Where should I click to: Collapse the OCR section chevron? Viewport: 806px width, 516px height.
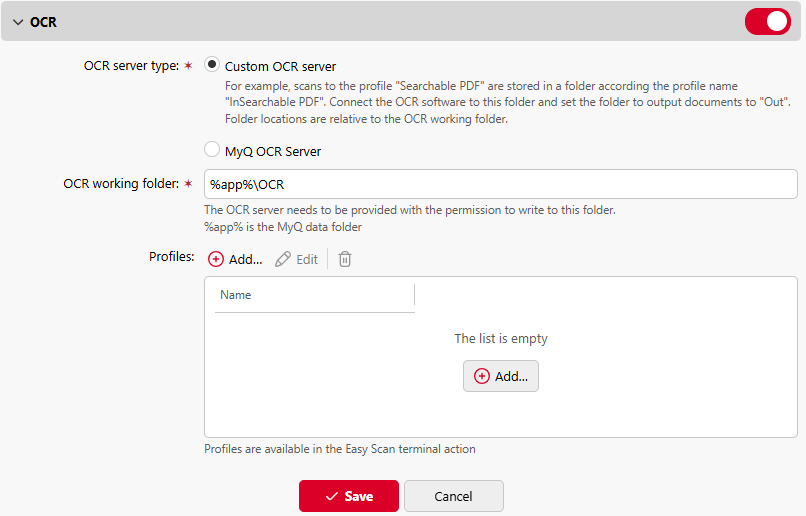click(18, 23)
